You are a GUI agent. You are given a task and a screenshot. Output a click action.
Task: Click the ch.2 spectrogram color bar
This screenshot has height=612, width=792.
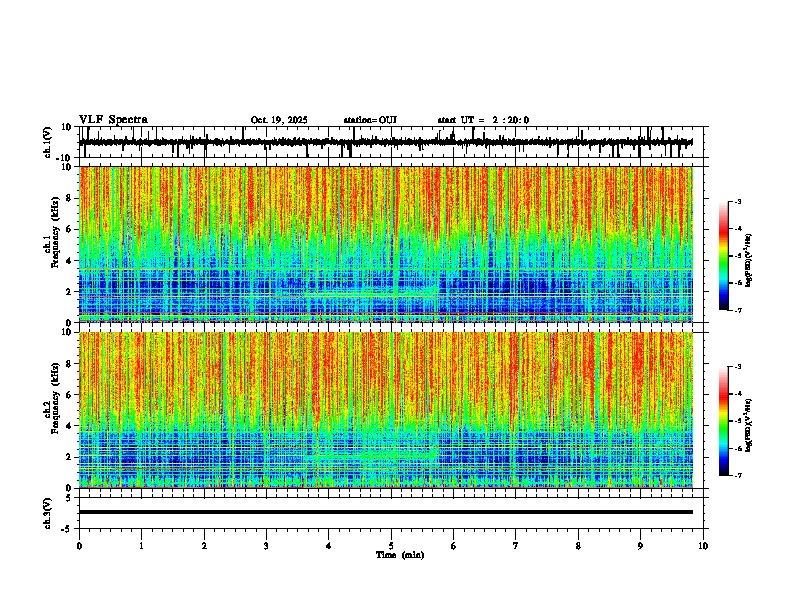pos(724,421)
